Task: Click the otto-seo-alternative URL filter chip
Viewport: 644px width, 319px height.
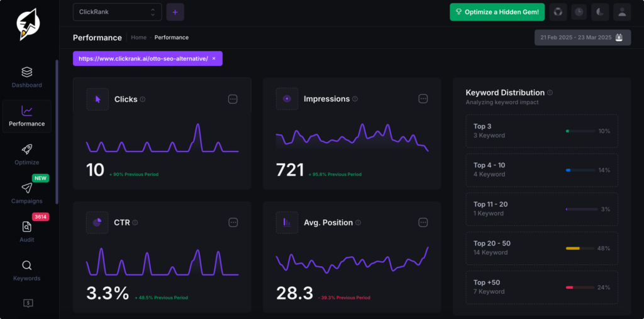Action: pyautogui.click(x=147, y=58)
